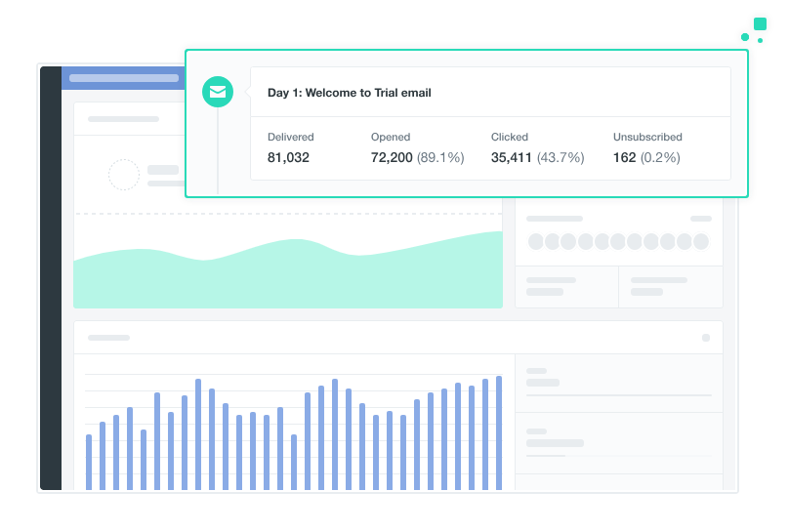Viewport: 789px width, 532px height.
Task: Select the Unsubscribed value 162
Action: (624, 157)
